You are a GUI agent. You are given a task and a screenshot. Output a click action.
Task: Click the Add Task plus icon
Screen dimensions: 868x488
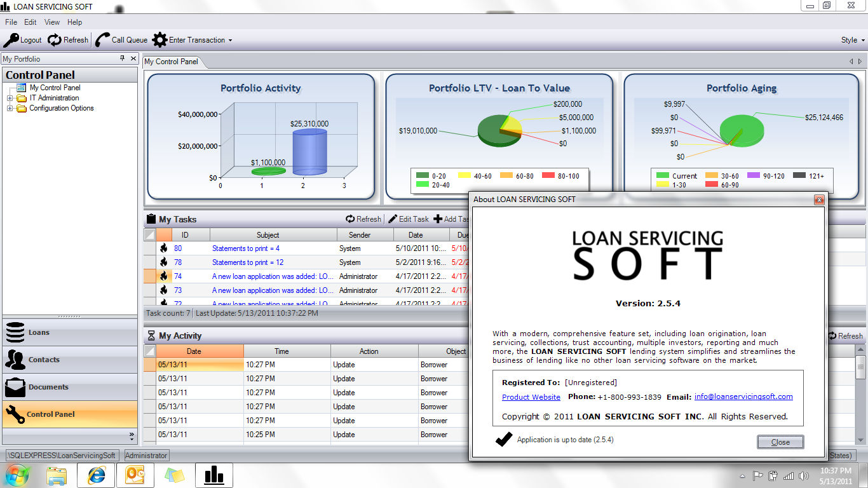(x=438, y=219)
